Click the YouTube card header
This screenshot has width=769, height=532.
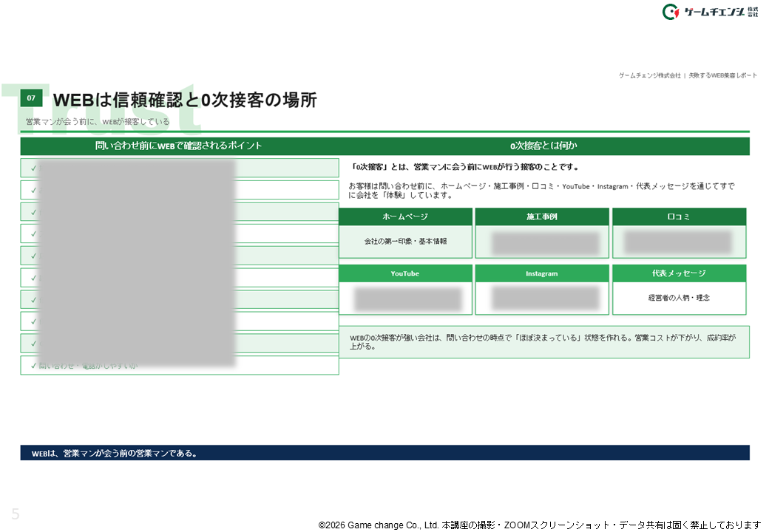[x=405, y=273]
